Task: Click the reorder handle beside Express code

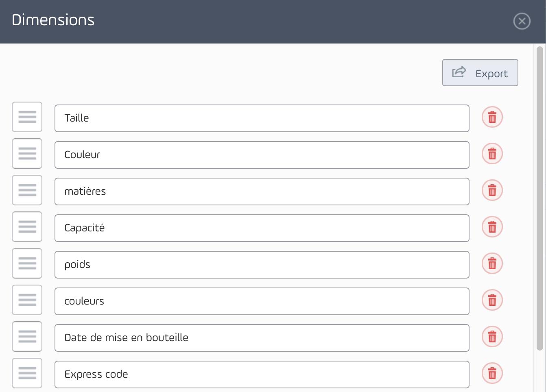Action: coord(27,373)
